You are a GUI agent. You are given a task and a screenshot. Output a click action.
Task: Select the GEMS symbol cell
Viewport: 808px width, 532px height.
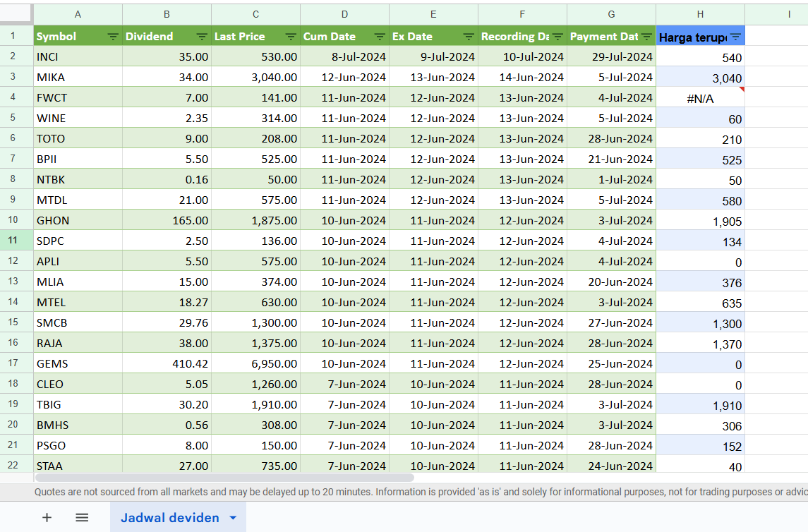[78, 363]
